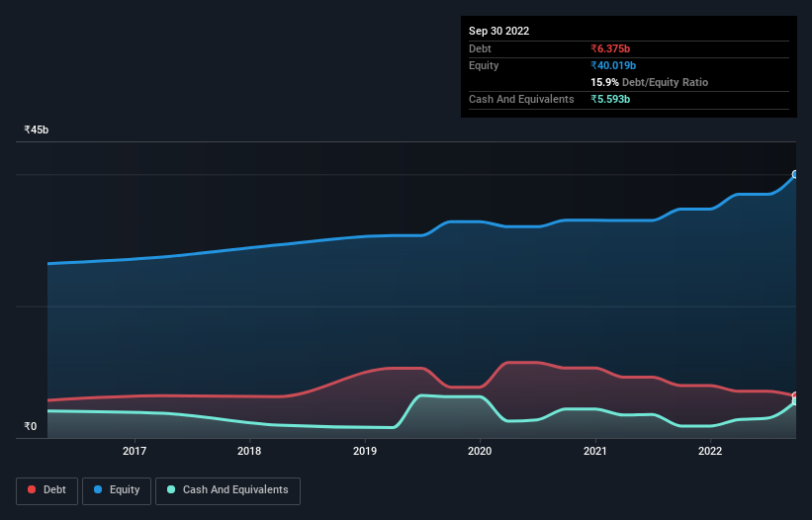Toggle the Cash And Equivalents legend button

(x=227, y=490)
